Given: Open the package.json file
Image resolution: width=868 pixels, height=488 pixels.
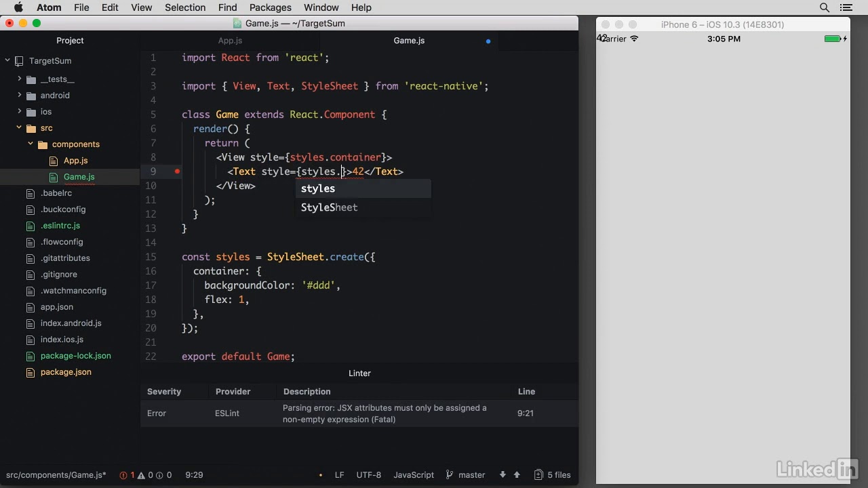Looking at the screenshot, I should (66, 372).
